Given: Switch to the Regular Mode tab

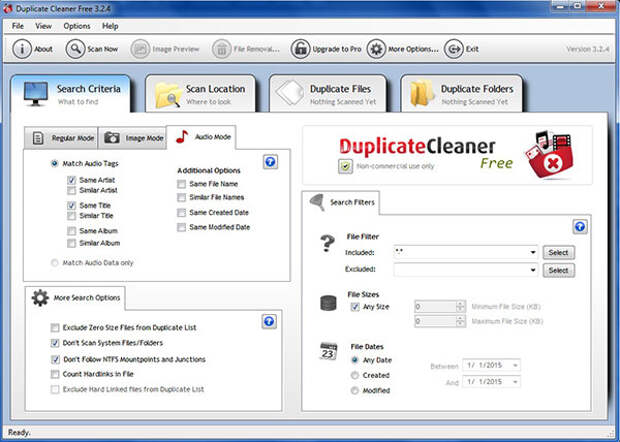Looking at the screenshot, I should point(60,138).
